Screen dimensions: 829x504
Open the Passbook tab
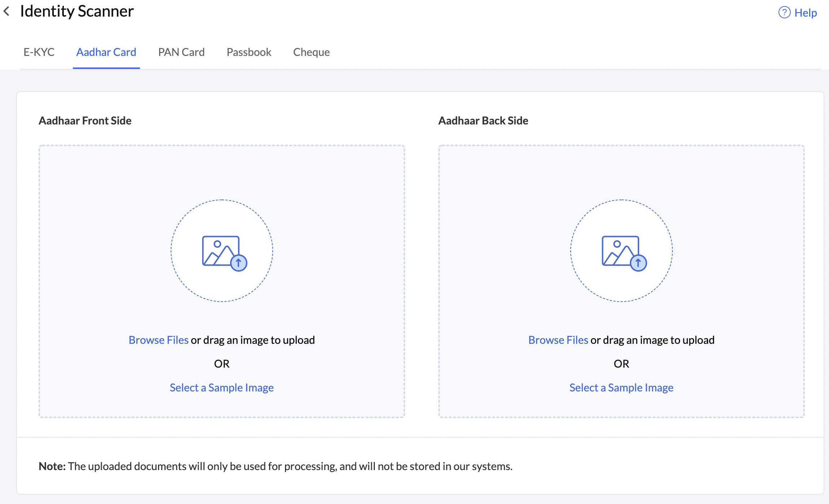pyautogui.click(x=249, y=52)
